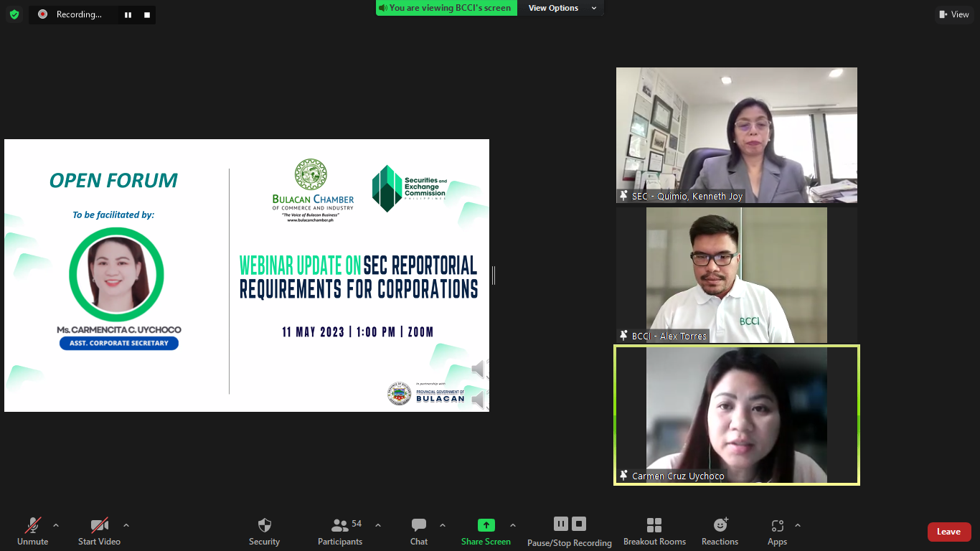980x551 pixels.
Task: Click the View layout button
Action: pyautogui.click(x=954, y=14)
